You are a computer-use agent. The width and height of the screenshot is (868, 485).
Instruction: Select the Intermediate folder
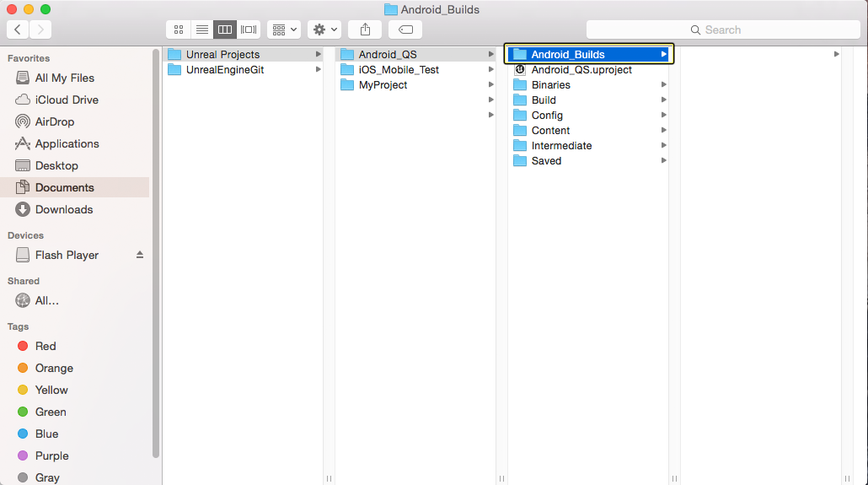coord(589,146)
